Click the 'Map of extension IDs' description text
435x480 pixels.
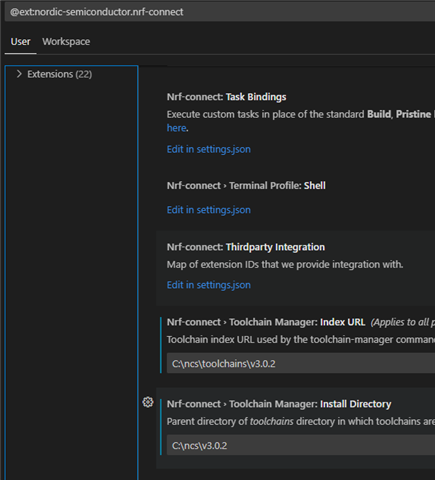285,265
